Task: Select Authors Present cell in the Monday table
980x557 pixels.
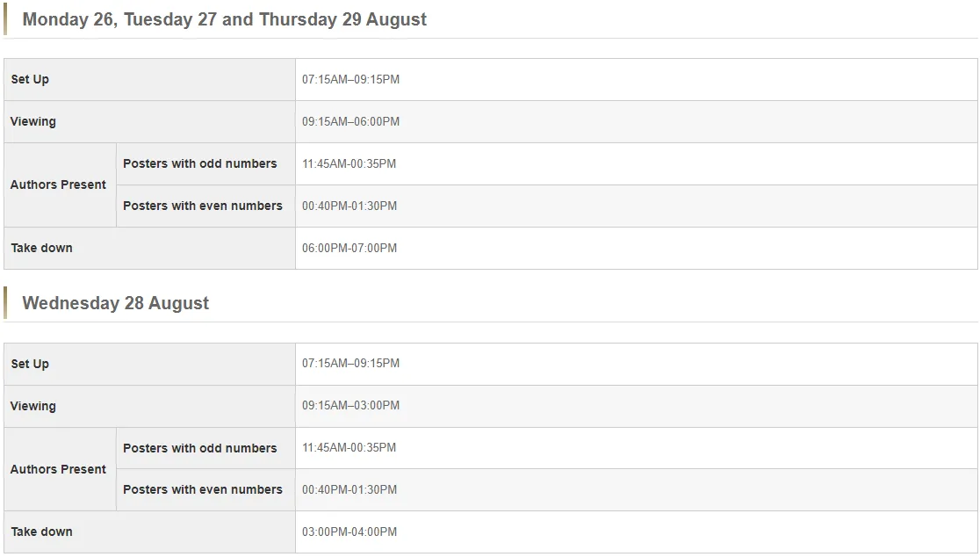Action: point(58,184)
